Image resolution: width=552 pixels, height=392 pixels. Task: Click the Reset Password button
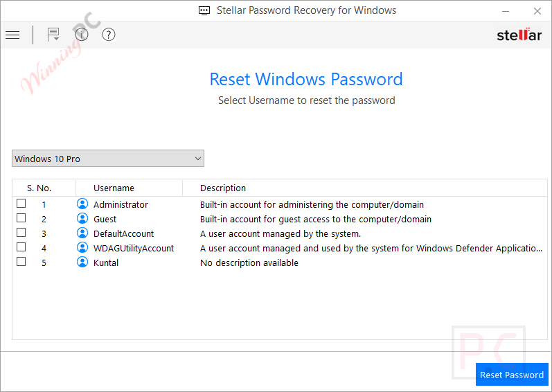click(x=512, y=375)
